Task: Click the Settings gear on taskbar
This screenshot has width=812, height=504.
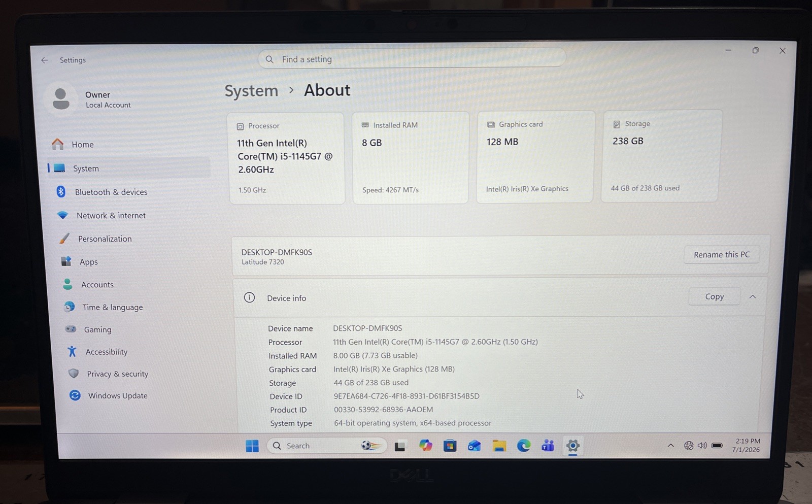Action: click(572, 446)
